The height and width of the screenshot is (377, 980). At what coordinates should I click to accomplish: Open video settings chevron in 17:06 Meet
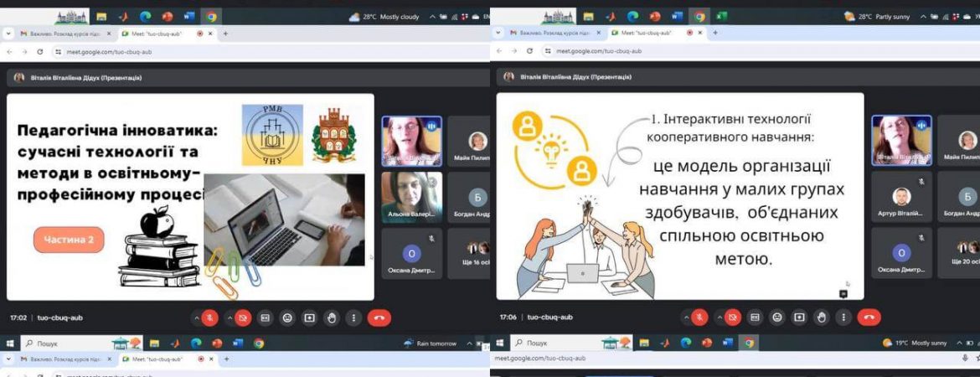click(x=720, y=318)
